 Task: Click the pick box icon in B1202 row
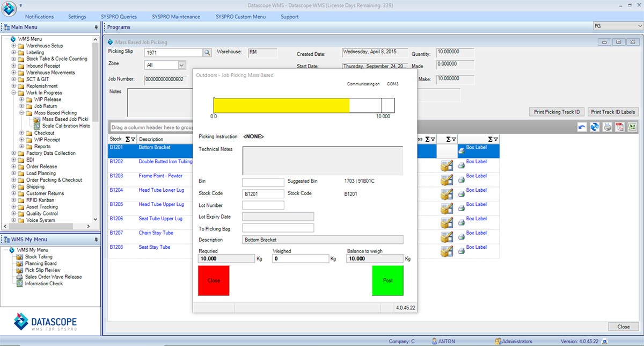pyautogui.click(x=446, y=165)
